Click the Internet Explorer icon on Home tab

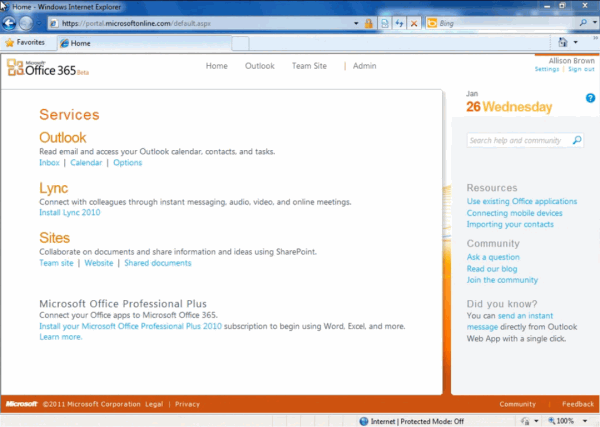(x=64, y=43)
